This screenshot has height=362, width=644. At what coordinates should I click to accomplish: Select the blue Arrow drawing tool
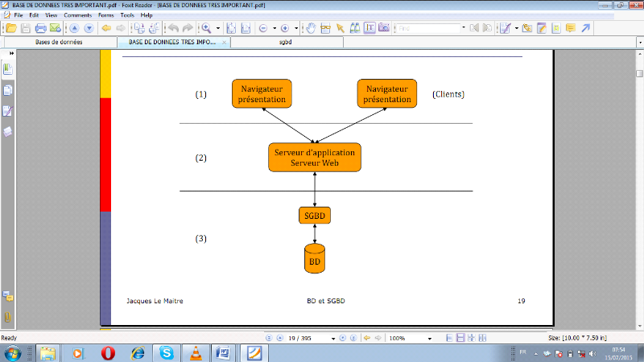click(x=585, y=28)
